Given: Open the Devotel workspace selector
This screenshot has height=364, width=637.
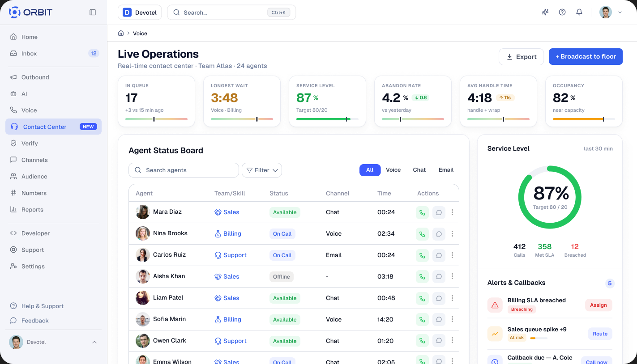Looking at the screenshot, I should pyautogui.click(x=140, y=13).
